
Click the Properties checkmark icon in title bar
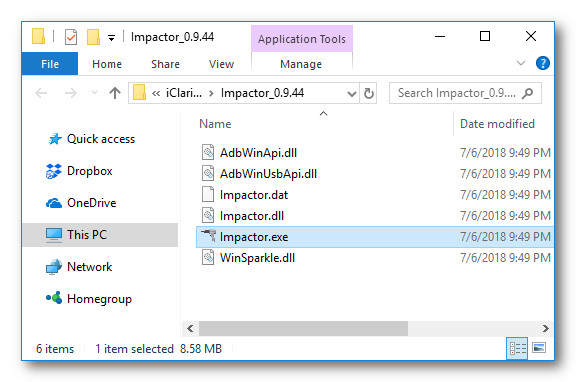pos(71,37)
